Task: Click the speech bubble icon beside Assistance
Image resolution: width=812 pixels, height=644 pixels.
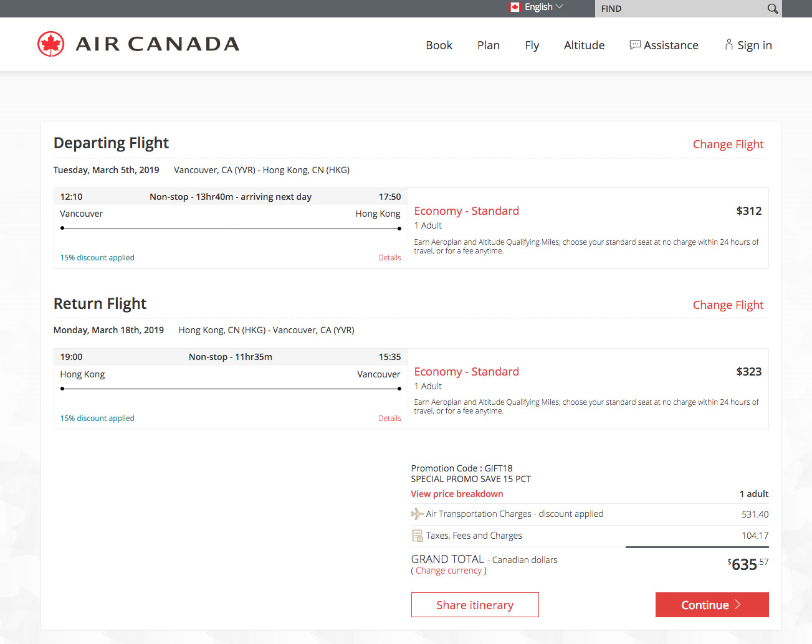Action: 635,45
